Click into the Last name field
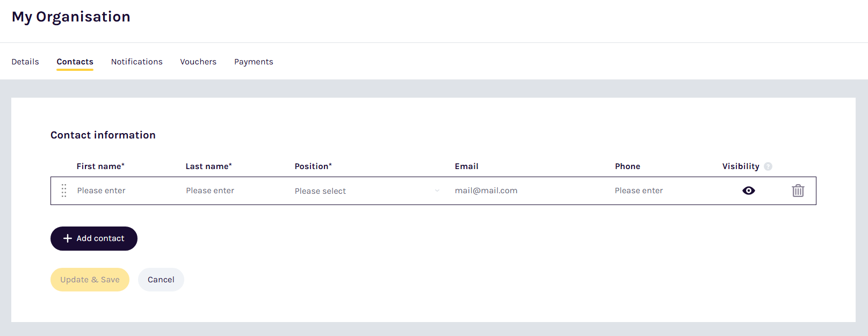The height and width of the screenshot is (336, 868). pos(233,191)
